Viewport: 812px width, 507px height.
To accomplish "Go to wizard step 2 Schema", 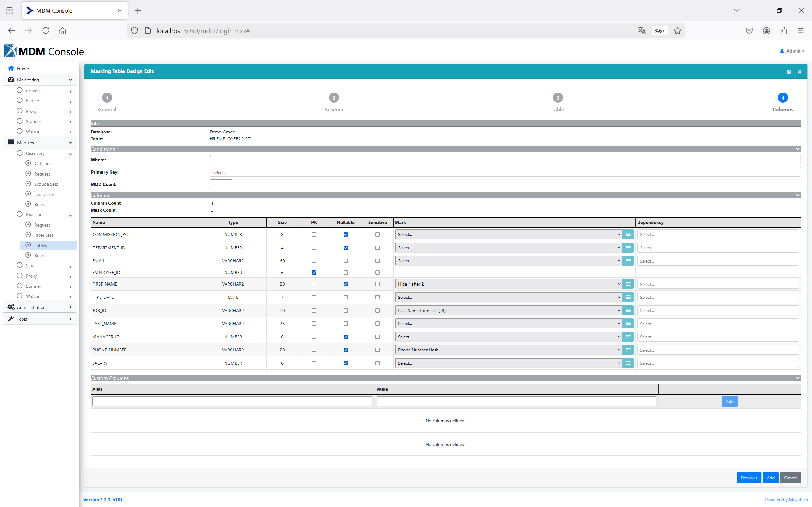I will click(x=334, y=98).
